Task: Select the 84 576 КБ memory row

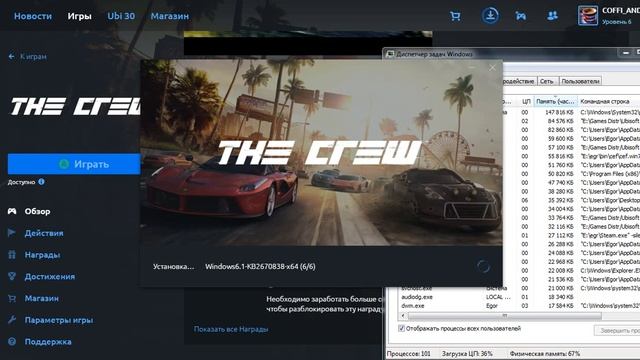Action: 571,121
